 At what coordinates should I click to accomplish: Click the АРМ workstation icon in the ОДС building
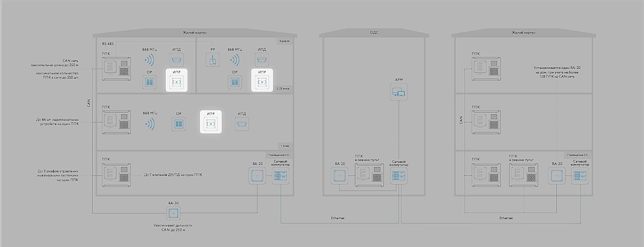399,92
